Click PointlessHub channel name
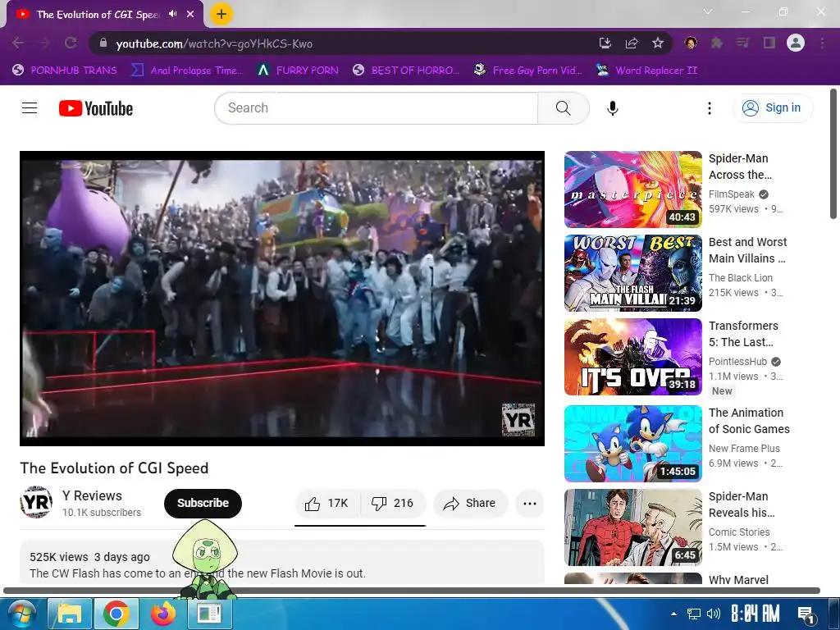 click(737, 361)
